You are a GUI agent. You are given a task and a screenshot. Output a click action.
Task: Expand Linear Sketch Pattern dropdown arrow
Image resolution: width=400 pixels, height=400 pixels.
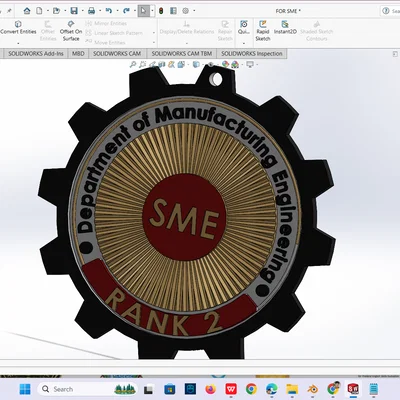[154, 33]
